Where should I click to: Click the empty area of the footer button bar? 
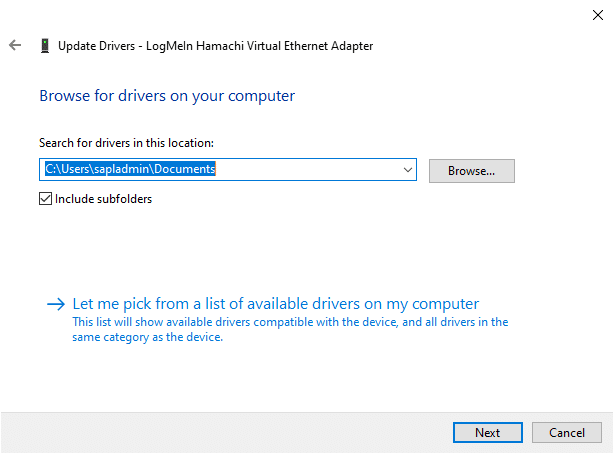[220, 432]
